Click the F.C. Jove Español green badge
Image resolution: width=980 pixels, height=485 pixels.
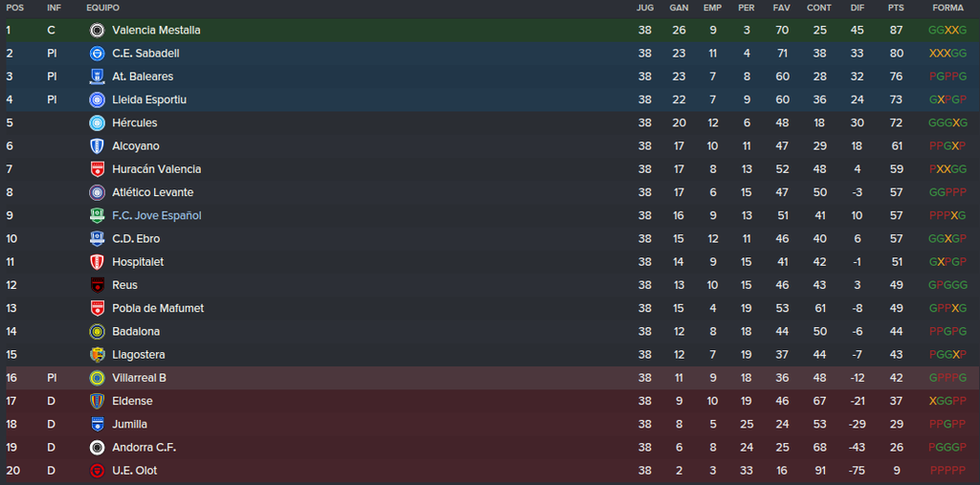(x=97, y=215)
